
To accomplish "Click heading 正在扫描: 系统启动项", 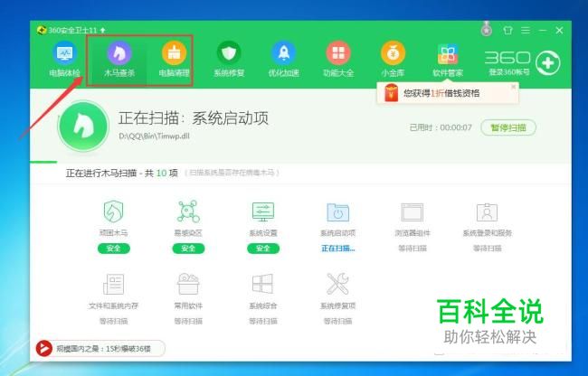I will tap(194, 118).
